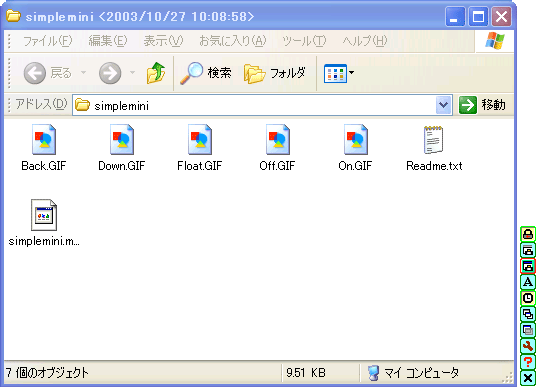Viewport: 537px width, 389px height.
Task: Select the simplemini.m... file icon
Action: (x=43, y=215)
